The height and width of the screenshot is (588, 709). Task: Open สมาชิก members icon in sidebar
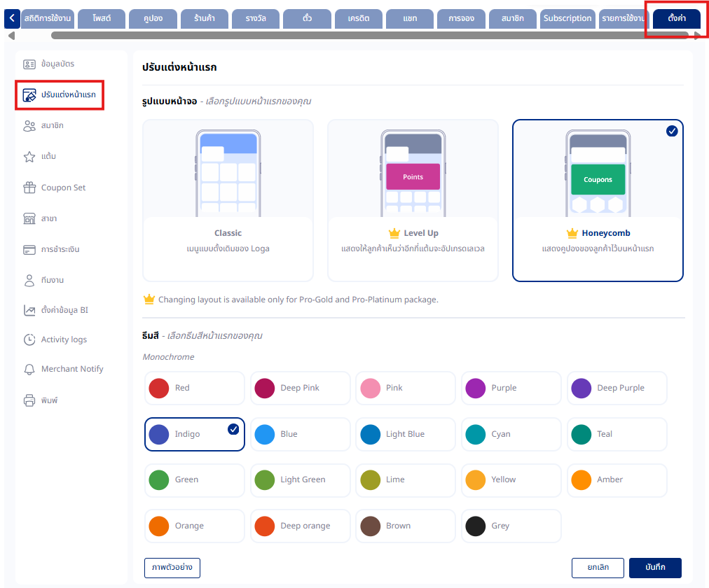tap(29, 126)
